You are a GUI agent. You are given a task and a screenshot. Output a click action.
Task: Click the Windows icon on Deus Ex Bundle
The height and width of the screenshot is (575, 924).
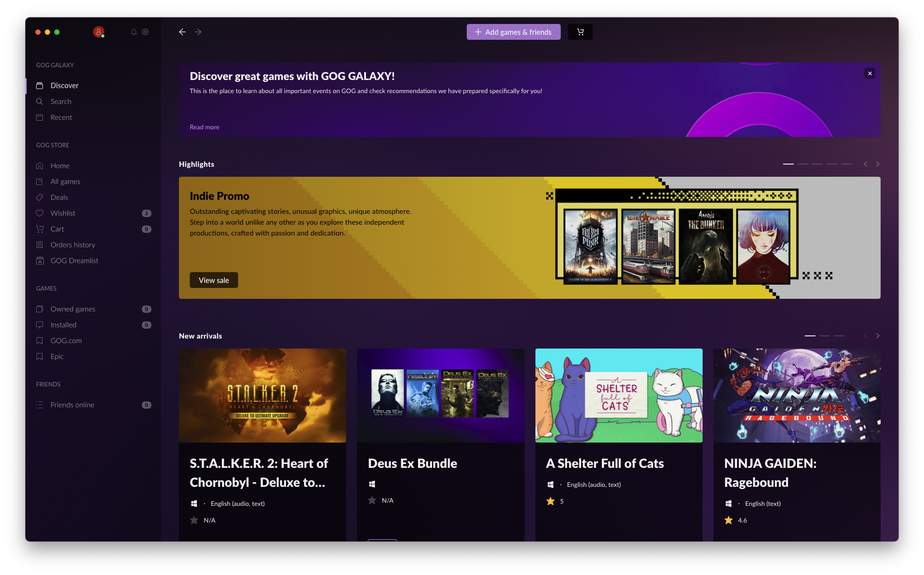pos(372,484)
